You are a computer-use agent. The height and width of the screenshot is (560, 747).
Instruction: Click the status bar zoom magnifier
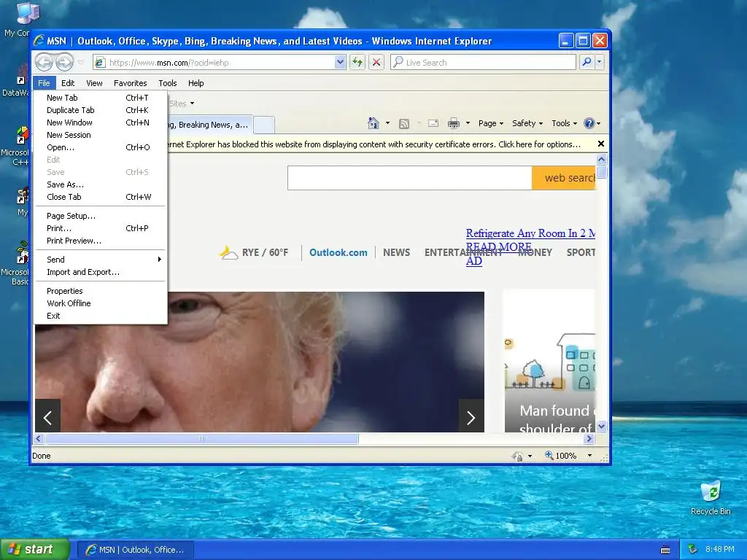click(549, 455)
